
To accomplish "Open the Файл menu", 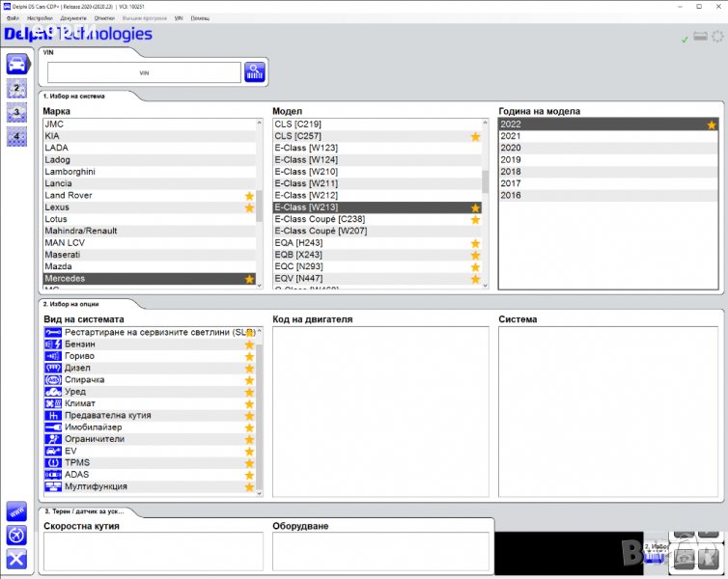I will tap(13, 18).
